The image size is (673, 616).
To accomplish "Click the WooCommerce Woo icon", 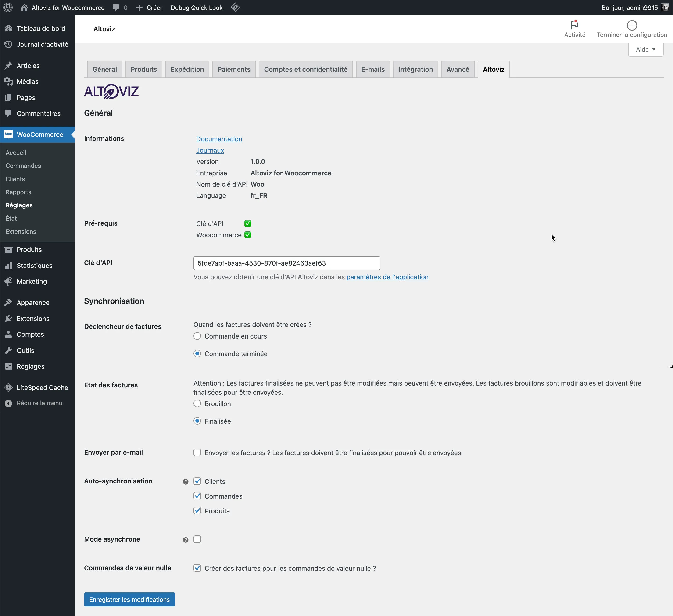I will [x=8, y=135].
